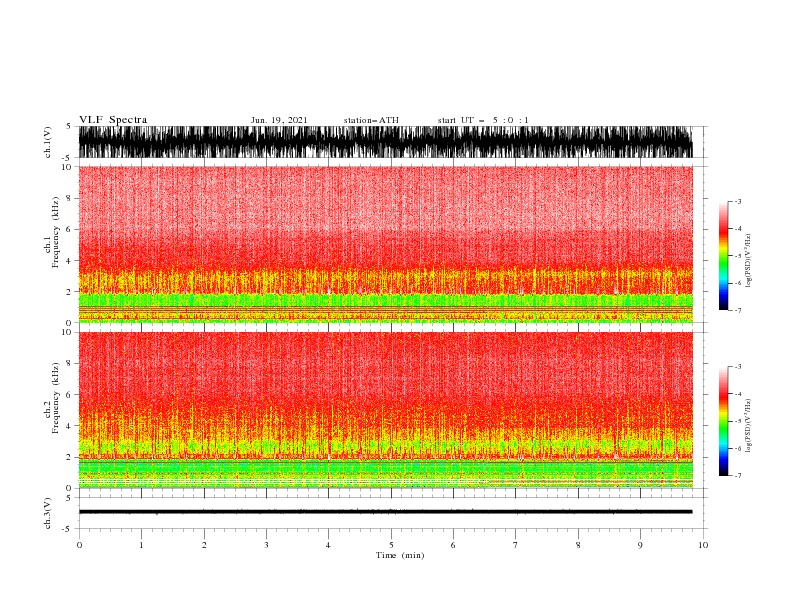Click the 'start UT = 5:0:1' text
Screen dimensions: 792x612
(483, 120)
